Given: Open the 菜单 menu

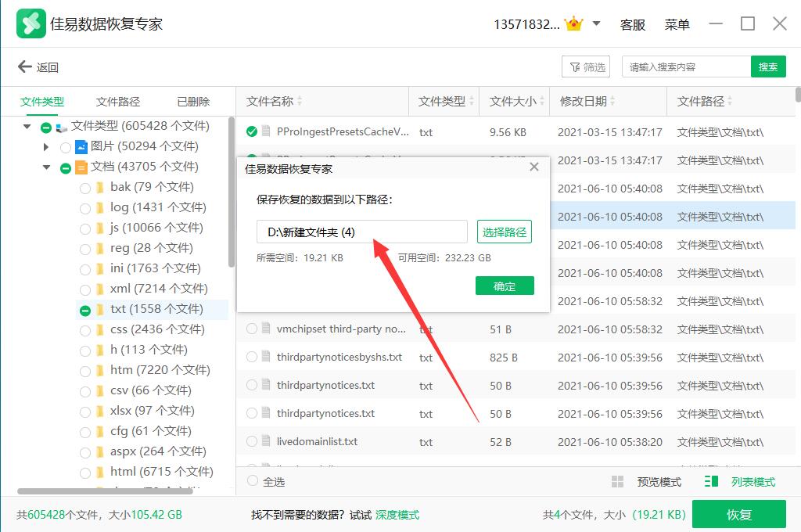Looking at the screenshot, I should click(x=677, y=24).
